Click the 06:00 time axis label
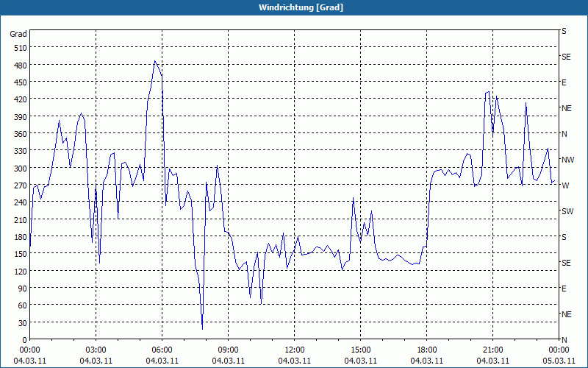The image size is (588, 368). [162, 350]
